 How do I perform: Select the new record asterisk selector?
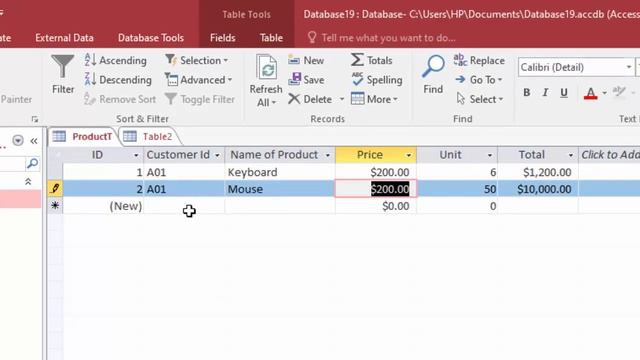[55, 206]
